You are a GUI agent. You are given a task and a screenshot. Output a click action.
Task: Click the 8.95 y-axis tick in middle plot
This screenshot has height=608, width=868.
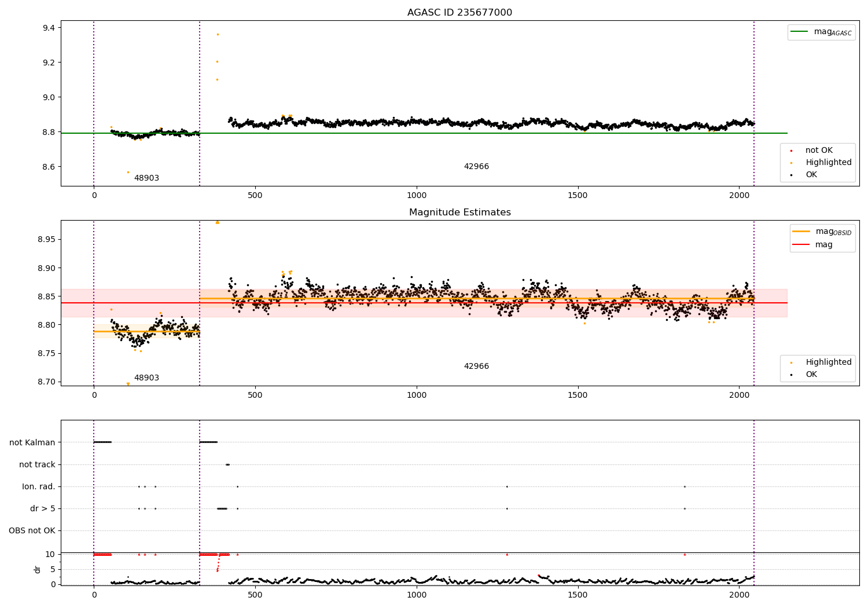[46, 240]
